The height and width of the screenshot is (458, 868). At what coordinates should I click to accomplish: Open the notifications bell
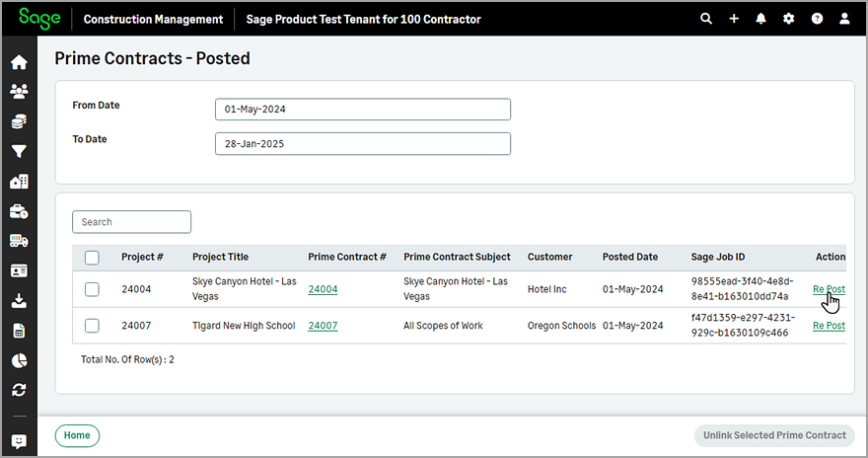761,19
